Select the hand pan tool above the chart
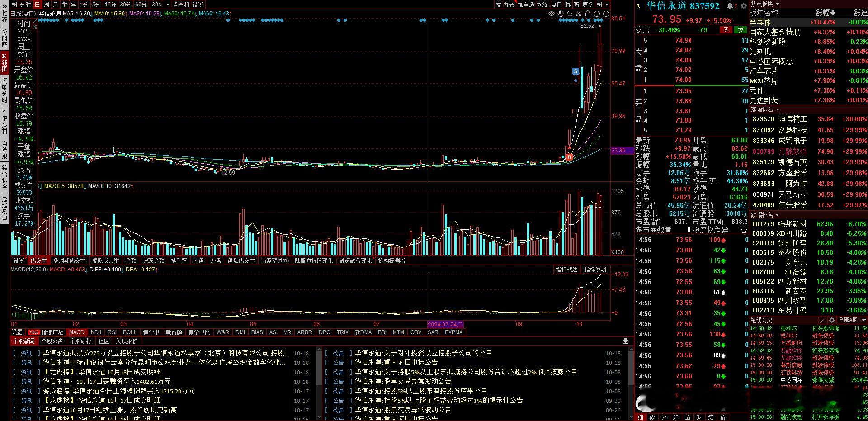Image resolution: width=868 pixels, height=421 pixels. (x=561, y=14)
